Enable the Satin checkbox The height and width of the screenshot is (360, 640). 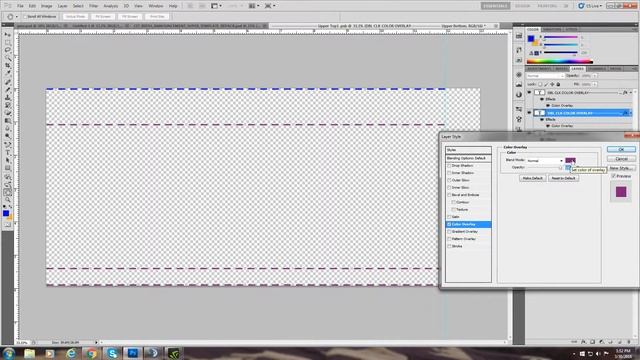pyautogui.click(x=449, y=217)
